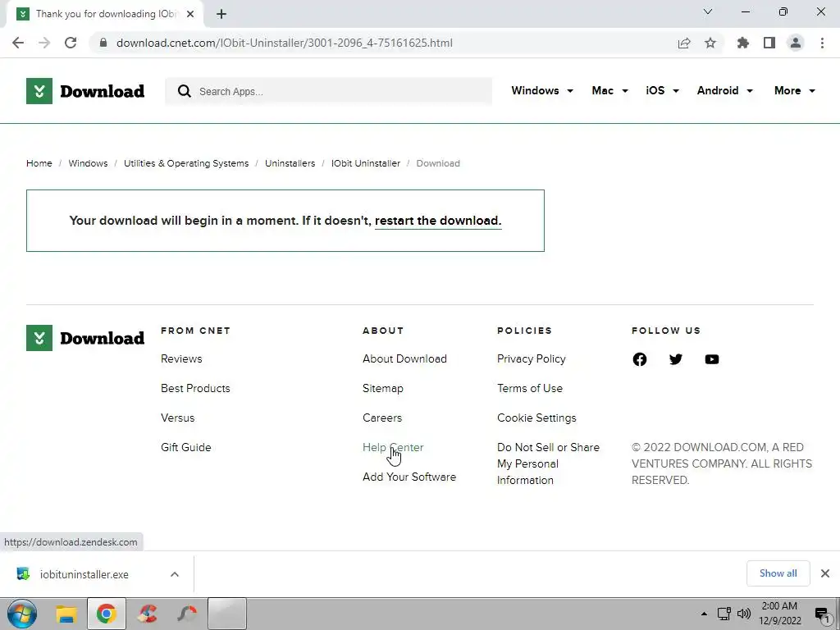Open the Help Center link
840x630 pixels.
pyautogui.click(x=393, y=447)
